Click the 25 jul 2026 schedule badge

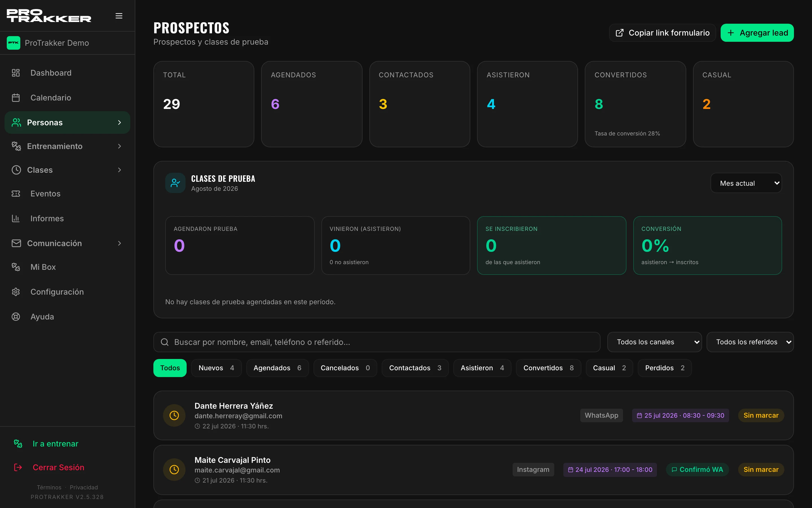click(680, 416)
